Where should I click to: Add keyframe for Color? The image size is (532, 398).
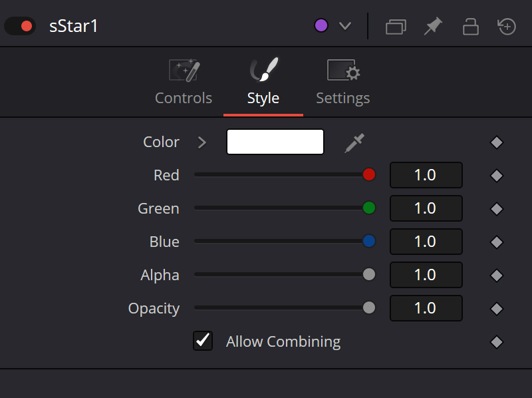(x=497, y=142)
